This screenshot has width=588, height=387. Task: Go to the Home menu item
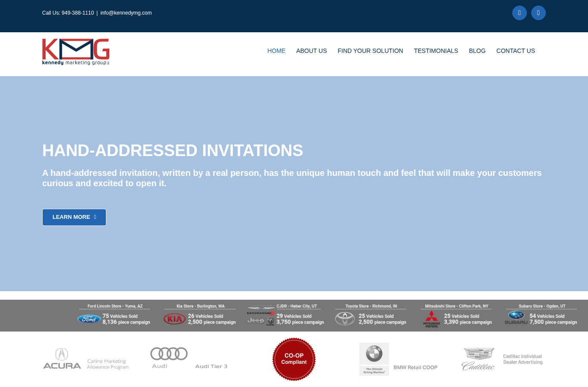click(276, 51)
